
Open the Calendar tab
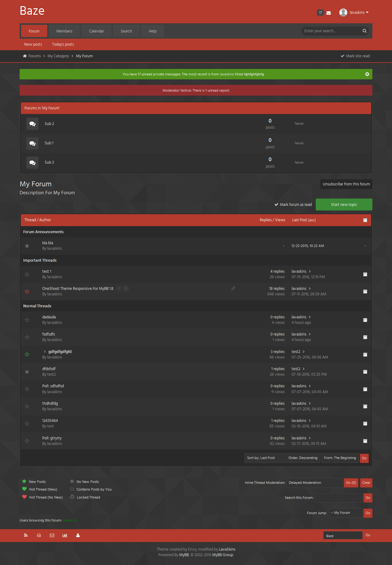coord(96,31)
